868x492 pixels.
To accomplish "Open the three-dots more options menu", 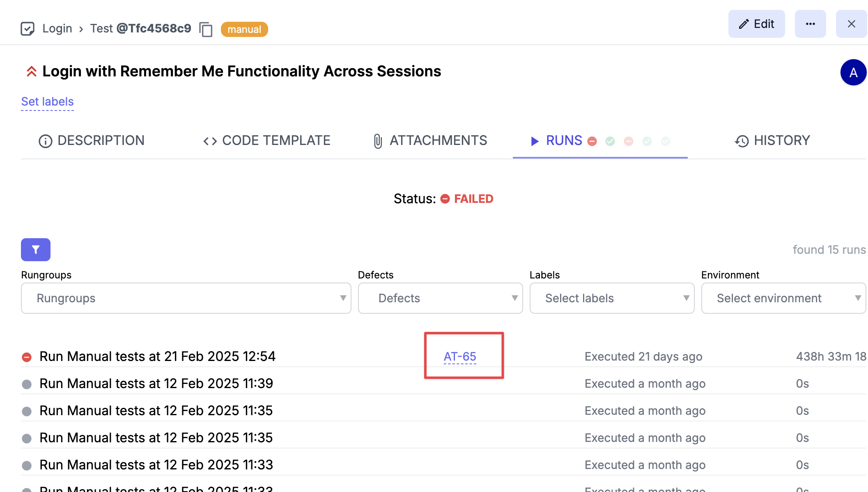I will tap(810, 24).
